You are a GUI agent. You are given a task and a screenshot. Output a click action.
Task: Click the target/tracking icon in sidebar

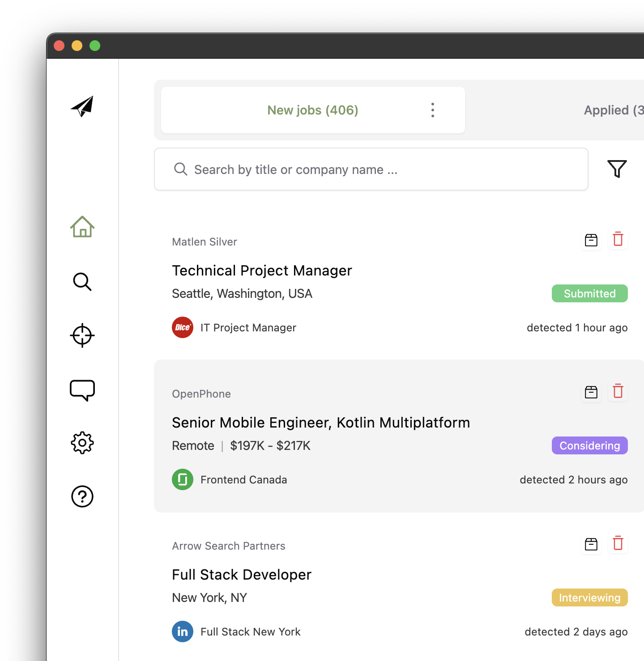[81, 335]
